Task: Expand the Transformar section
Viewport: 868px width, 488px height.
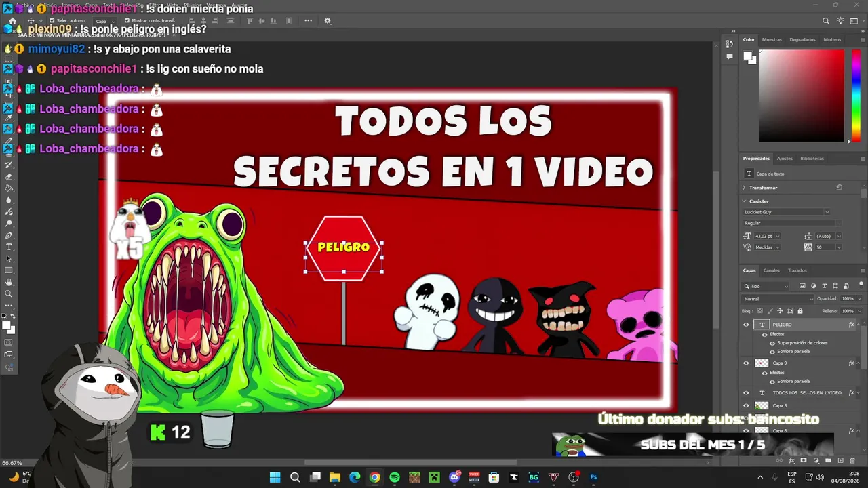Action: [744, 188]
